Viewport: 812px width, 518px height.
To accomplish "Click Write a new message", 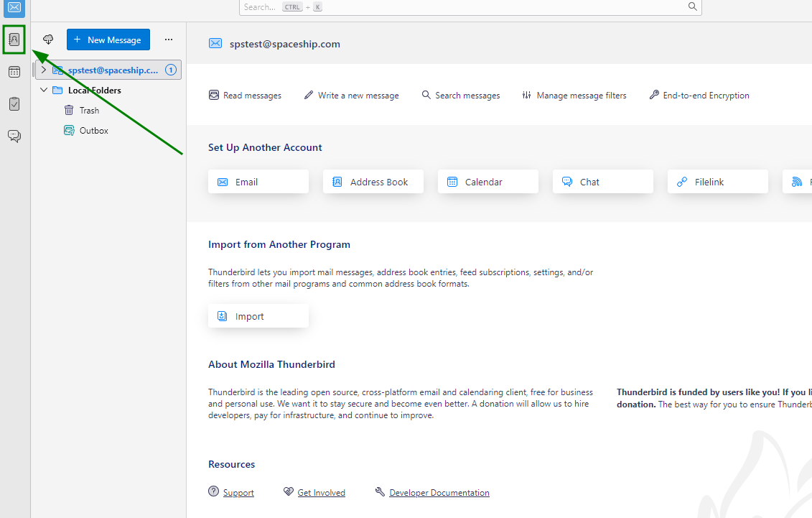I will [351, 95].
